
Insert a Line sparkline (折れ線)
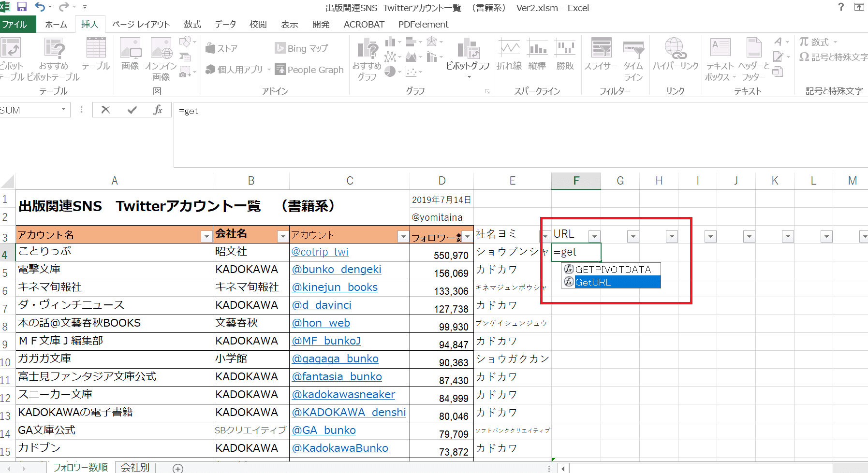pos(509,54)
